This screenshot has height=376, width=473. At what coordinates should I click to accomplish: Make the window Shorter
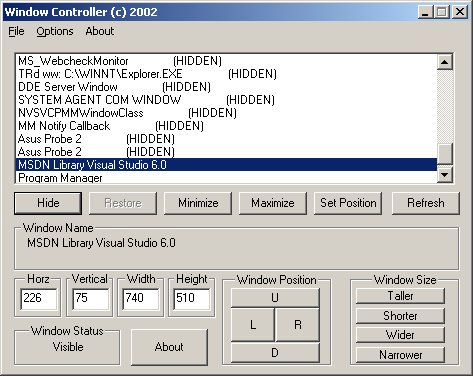(400, 316)
